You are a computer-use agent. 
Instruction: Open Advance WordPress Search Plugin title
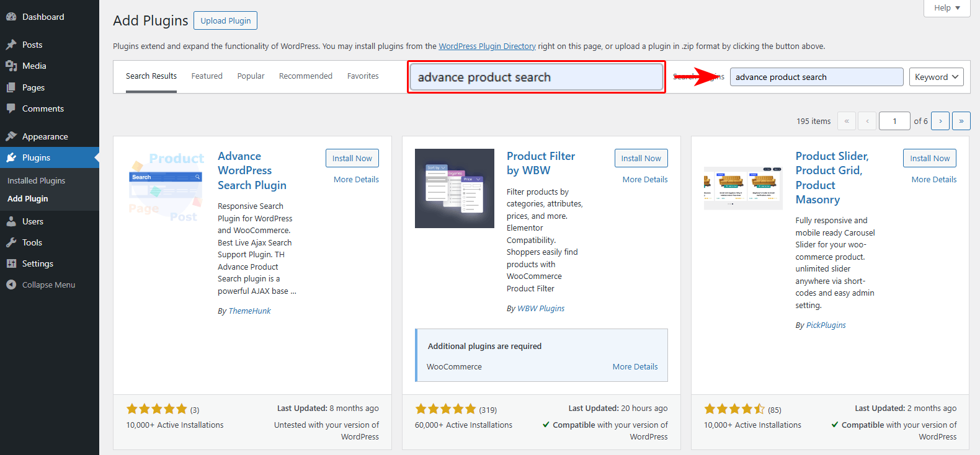[x=252, y=170]
